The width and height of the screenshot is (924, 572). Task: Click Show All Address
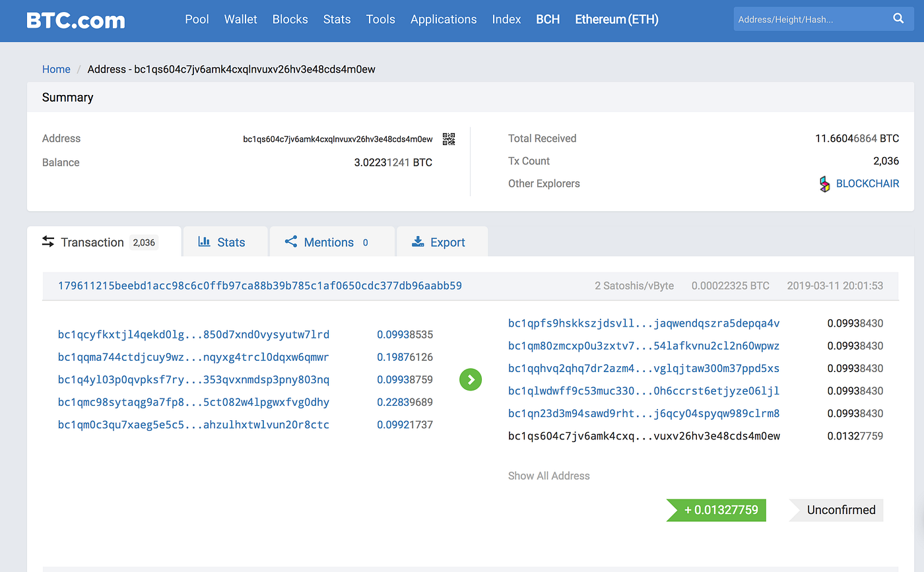[549, 476]
